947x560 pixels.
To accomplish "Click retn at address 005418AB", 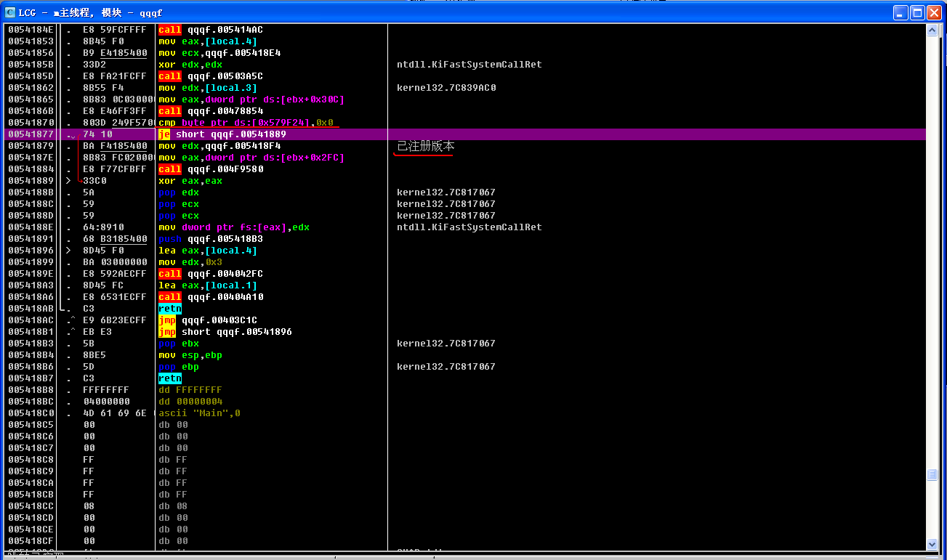I will pyautogui.click(x=170, y=309).
